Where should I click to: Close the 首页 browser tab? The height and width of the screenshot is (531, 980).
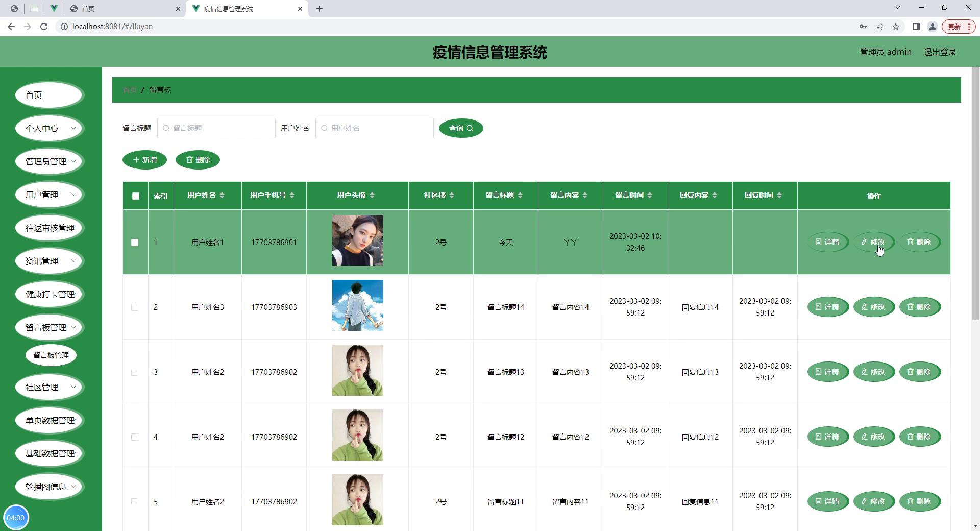(x=178, y=9)
